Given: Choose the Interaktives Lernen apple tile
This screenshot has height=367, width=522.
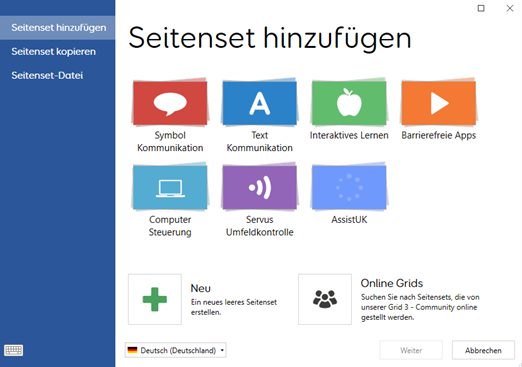Looking at the screenshot, I should coord(349,103).
